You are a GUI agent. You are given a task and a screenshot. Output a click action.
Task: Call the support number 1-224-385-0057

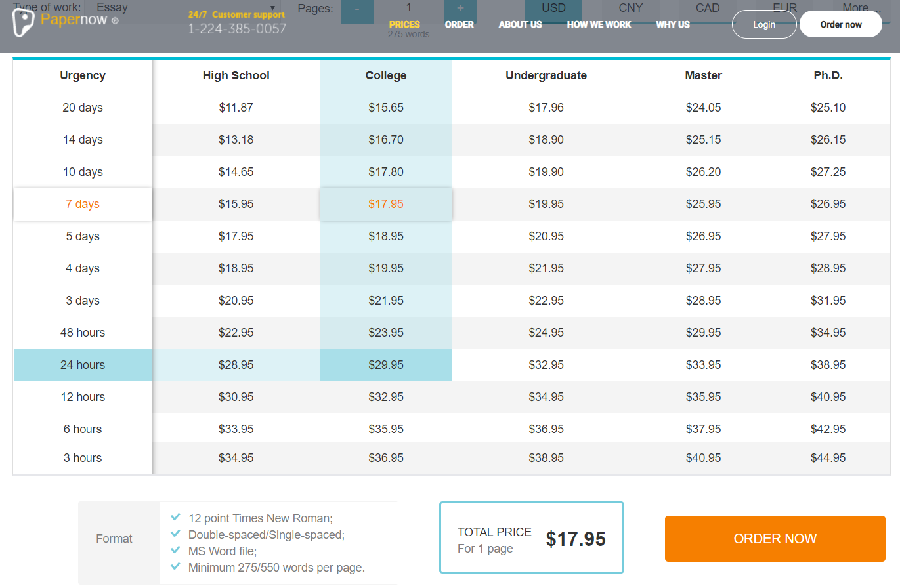click(x=237, y=29)
